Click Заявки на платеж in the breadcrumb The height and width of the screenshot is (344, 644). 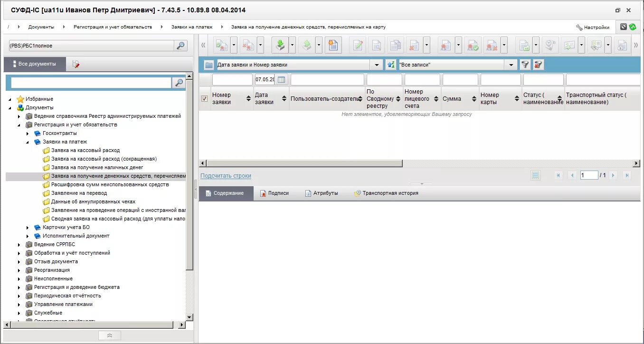[192, 27]
